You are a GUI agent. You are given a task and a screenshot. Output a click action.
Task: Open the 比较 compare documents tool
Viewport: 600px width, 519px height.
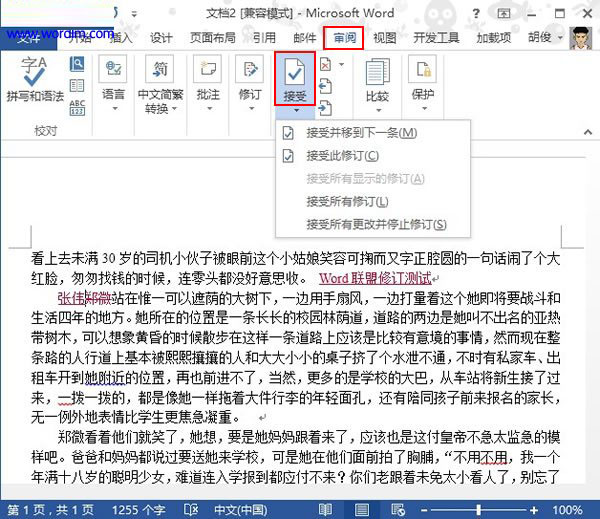click(377, 80)
